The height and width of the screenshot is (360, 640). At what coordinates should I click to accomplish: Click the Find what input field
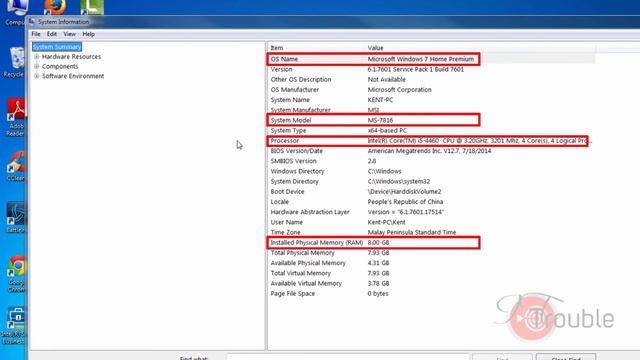(347, 358)
